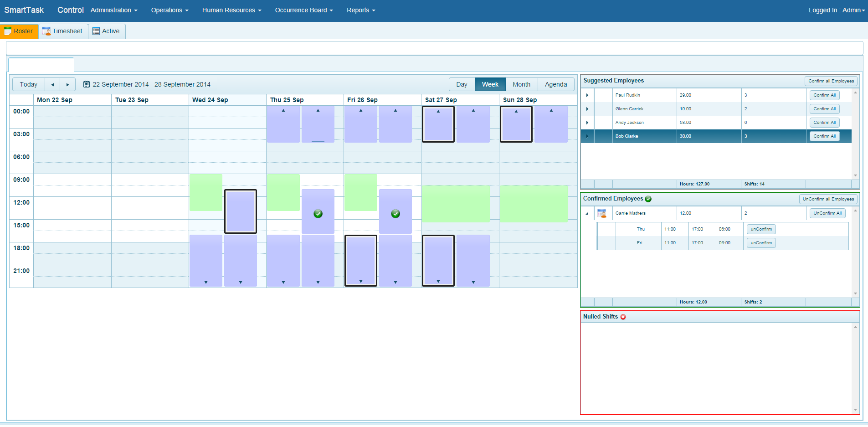Click the Confirmed Employees green tick icon

click(648, 199)
